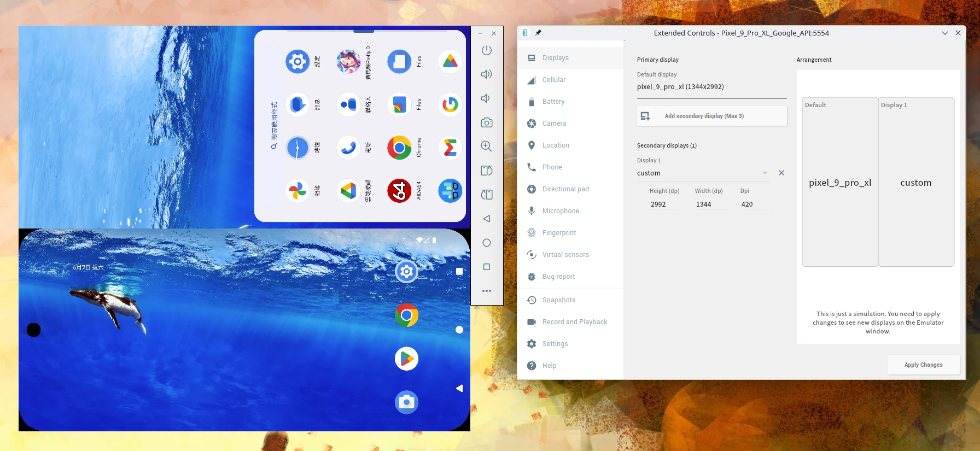Toggle the pin icon in Extended Controls
This screenshot has height=451, width=980.
pyautogui.click(x=538, y=33)
